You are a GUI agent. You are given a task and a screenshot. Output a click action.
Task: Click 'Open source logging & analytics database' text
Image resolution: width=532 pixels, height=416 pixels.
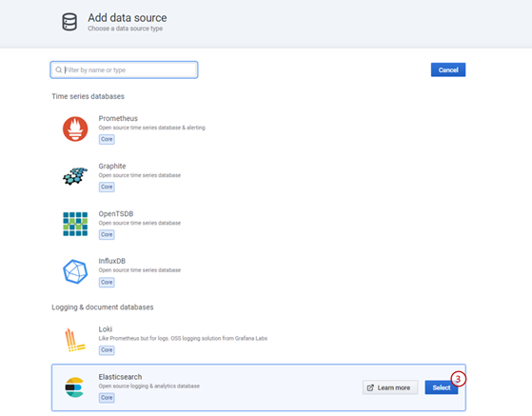tap(149, 386)
